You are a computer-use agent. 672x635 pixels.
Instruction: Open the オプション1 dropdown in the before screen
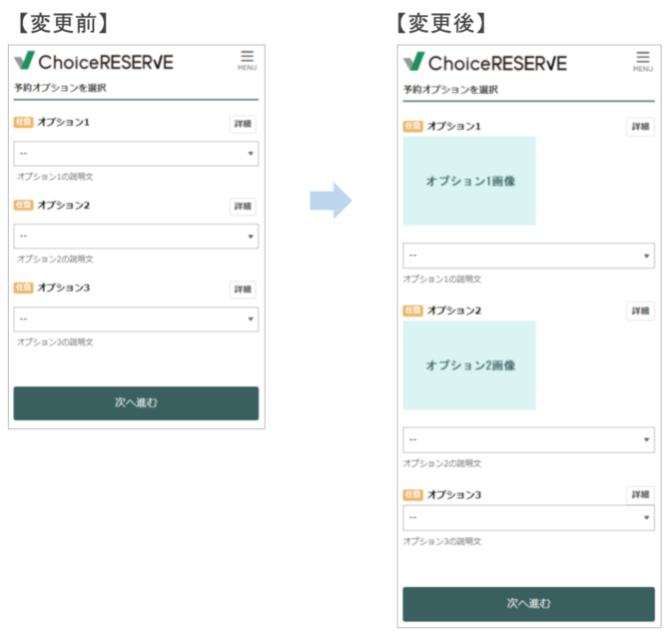coord(136,154)
